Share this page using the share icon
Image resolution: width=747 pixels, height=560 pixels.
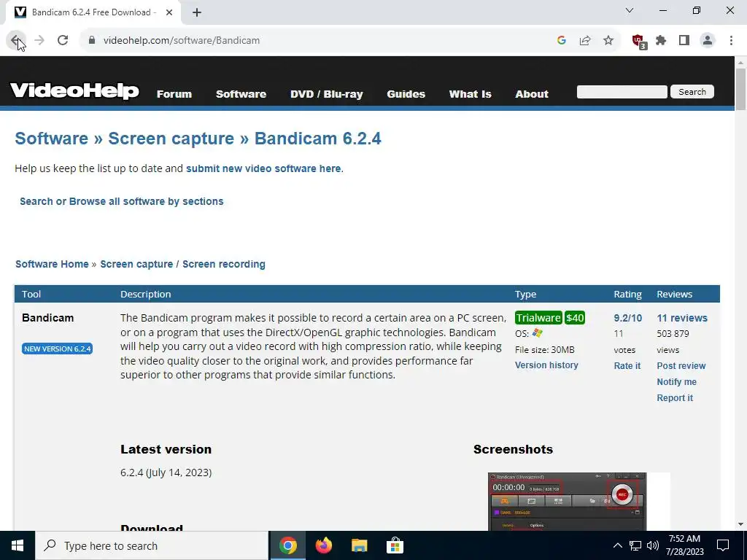585,41
